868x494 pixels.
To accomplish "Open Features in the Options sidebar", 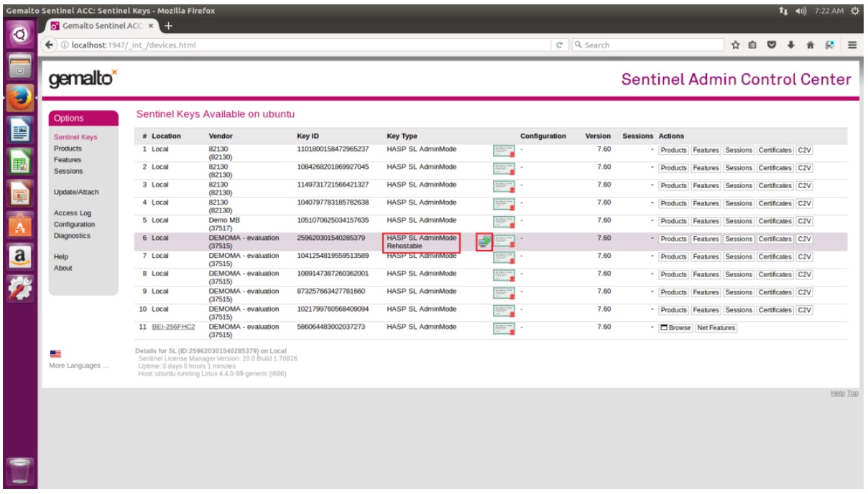I will 68,159.
